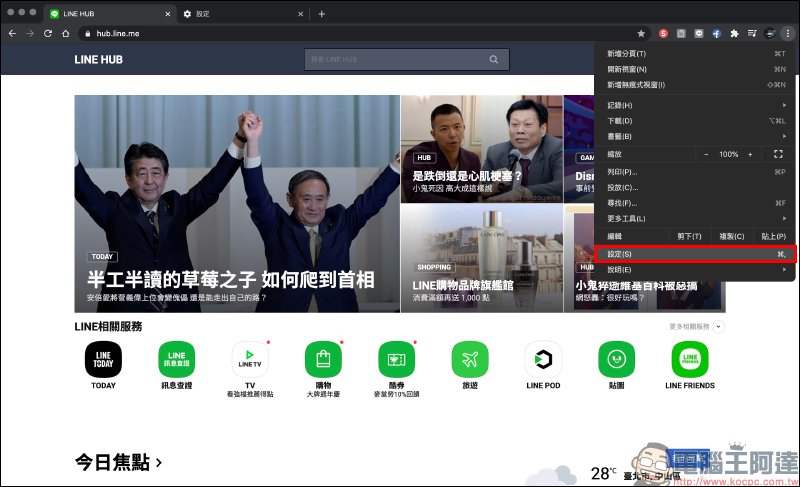
Task: Choose 尋找(F)... find menu item
Action: point(694,203)
